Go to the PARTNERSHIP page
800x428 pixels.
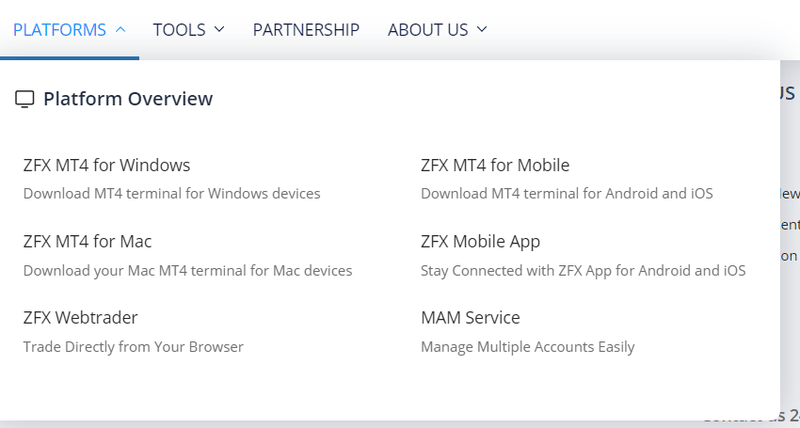(306, 30)
